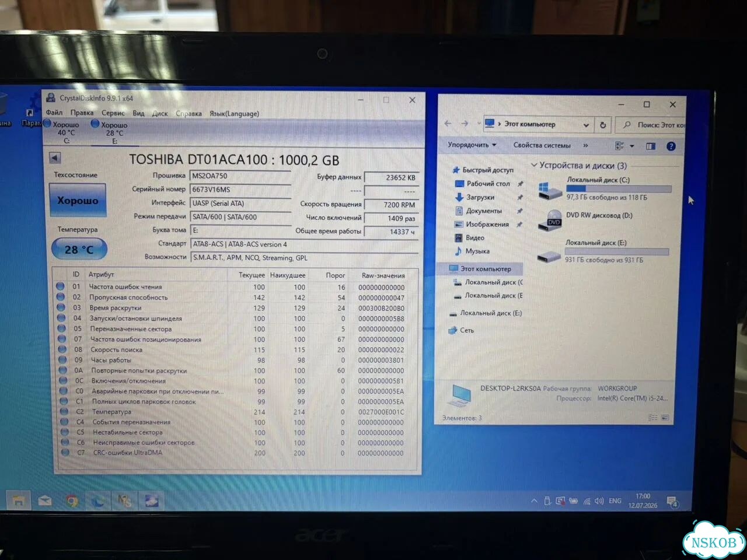Image resolution: width=747 pixels, height=560 pixels.
Task: Select Быстрый доступ in navigation pane
Action: point(488,170)
